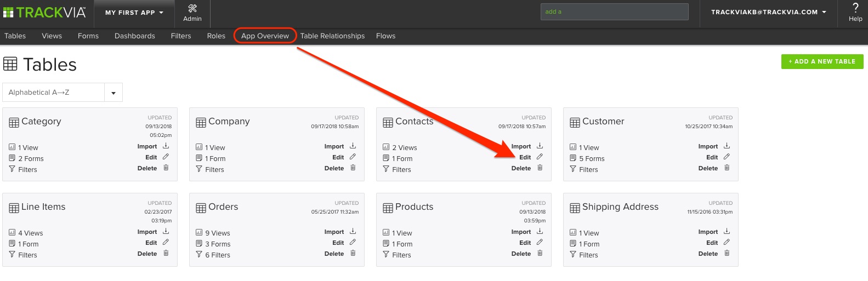Click Import label on Customer card
Viewport: 868px width, 281px height.
(x=708, y=146)
